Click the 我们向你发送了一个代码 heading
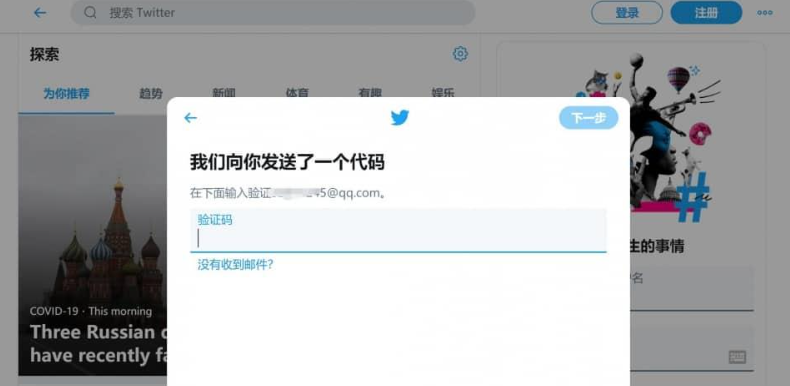Image resolution: width=790 pixels, height=386 pixels. [287, 163]
